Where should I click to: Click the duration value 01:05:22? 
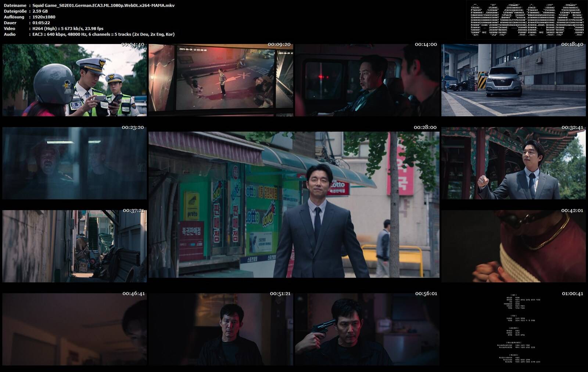pyautogui.click(x=41, y=23)
